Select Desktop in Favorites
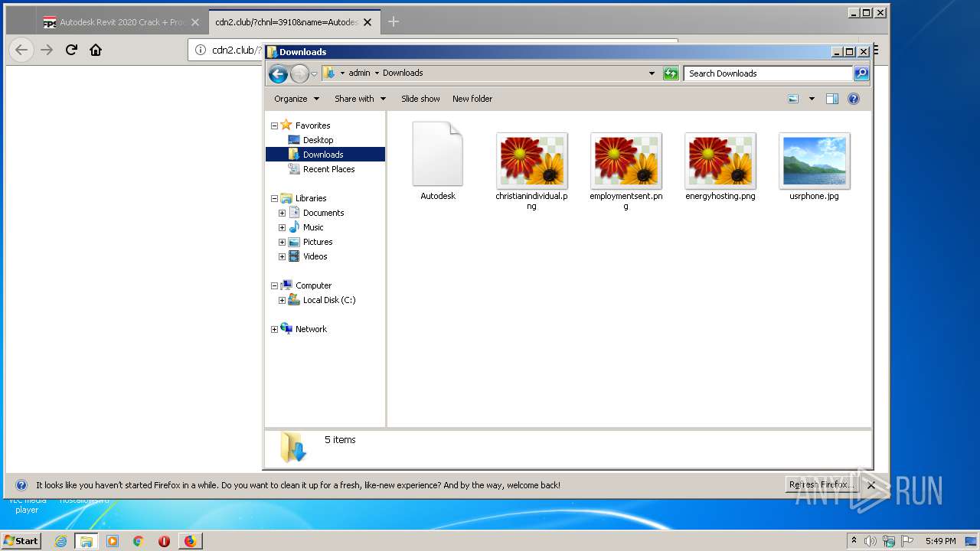The height and width of the screenshot is (551, 980). coord(318,140)
